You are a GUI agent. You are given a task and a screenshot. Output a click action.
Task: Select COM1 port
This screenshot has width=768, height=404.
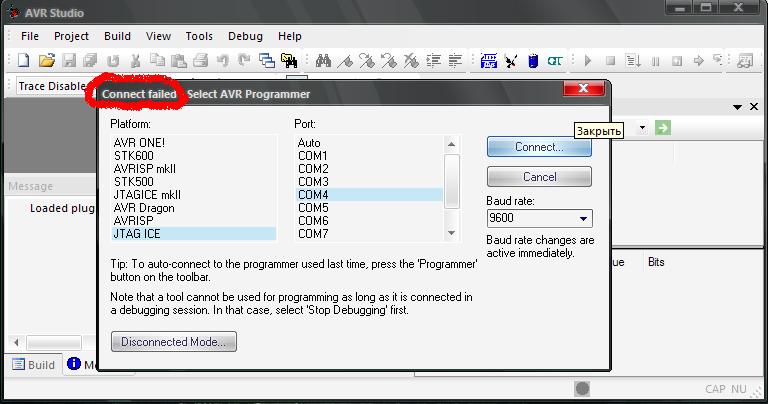click(x=369, y=156)
